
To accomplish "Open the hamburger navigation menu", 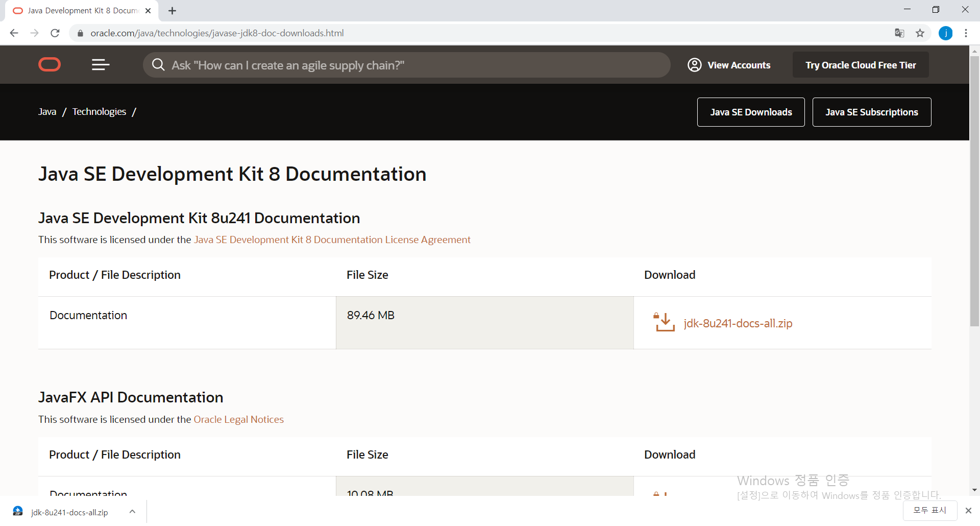I will [101, 65].
